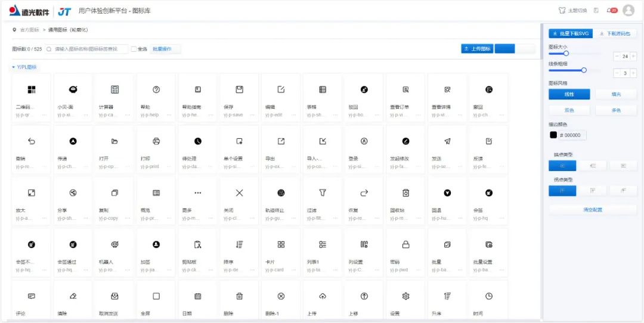The width and height of the screenshot is (644, 323).
Task: Select the QR code (二维码) icon
Action: point(32,89)
